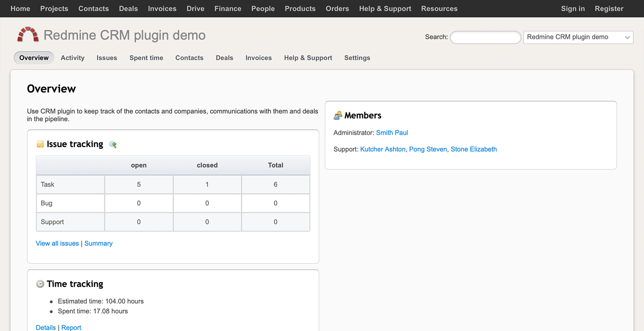
Task: Click the 'open' column header
Action: 139,165
